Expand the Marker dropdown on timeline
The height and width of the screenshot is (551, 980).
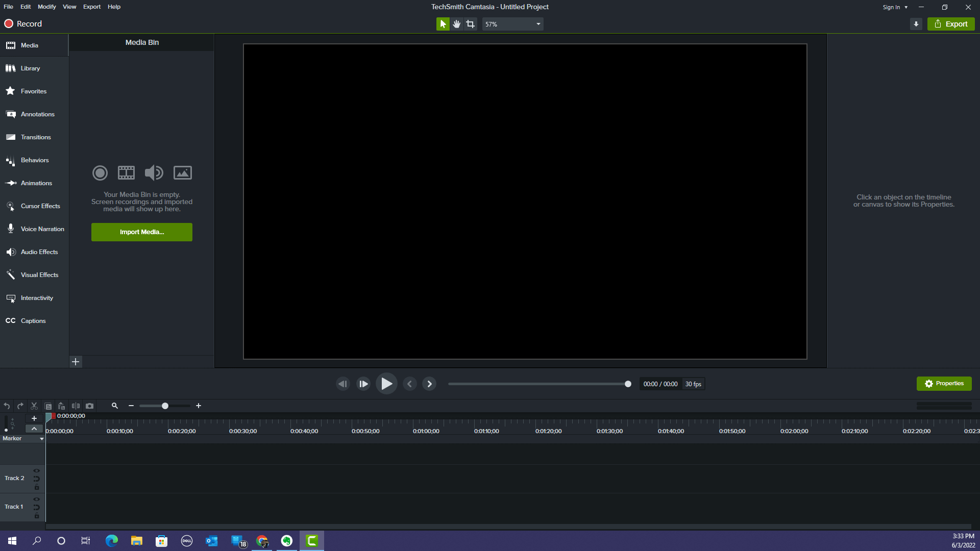(42, 439)
